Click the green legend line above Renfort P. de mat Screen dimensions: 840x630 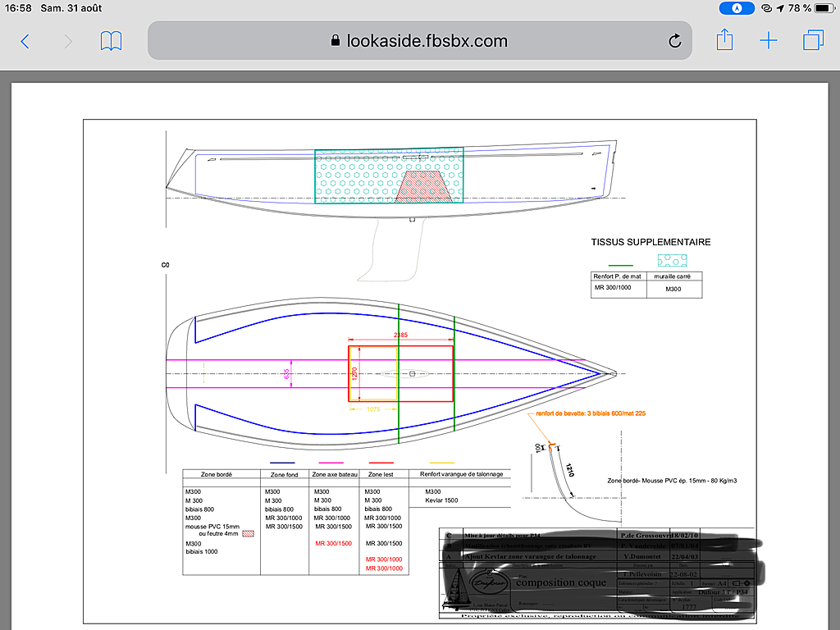(620, 265)
